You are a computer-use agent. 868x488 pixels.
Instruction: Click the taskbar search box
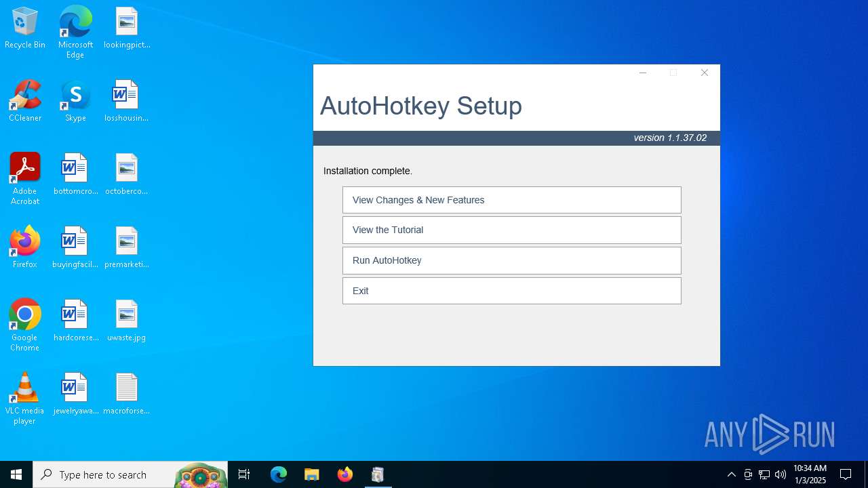pos(130,474)
